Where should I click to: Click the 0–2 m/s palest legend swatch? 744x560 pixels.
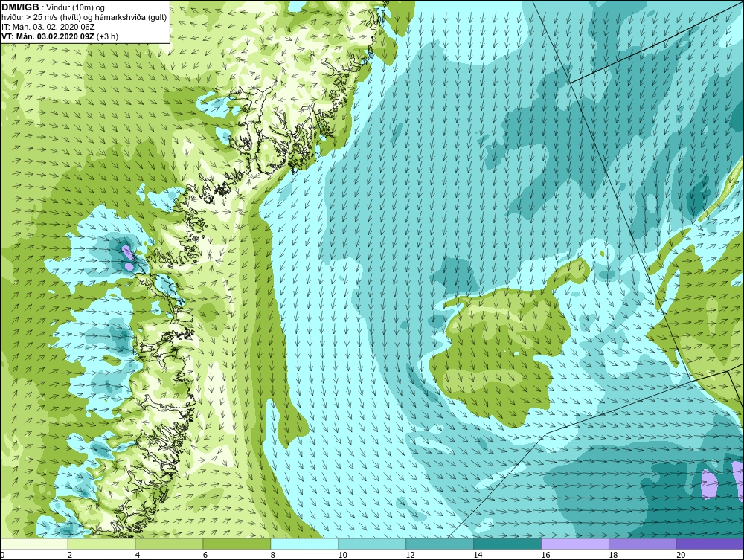(x=34, y=544)
